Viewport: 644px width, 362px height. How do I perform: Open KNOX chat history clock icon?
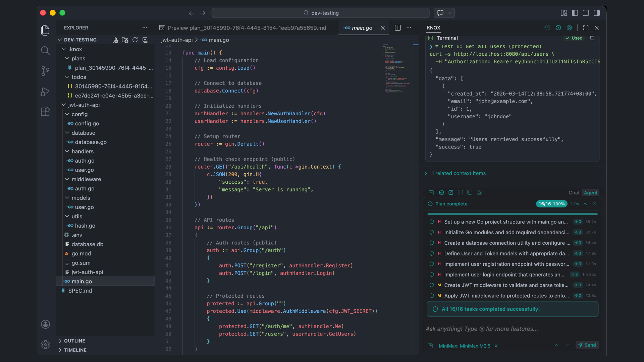tap(547, 28)
